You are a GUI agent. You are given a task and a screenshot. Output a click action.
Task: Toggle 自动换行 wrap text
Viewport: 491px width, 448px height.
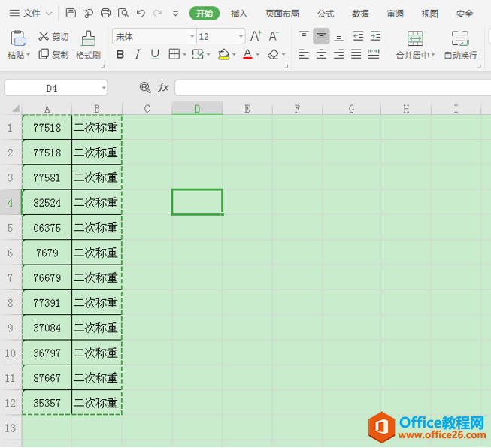(x=461, y=45)
